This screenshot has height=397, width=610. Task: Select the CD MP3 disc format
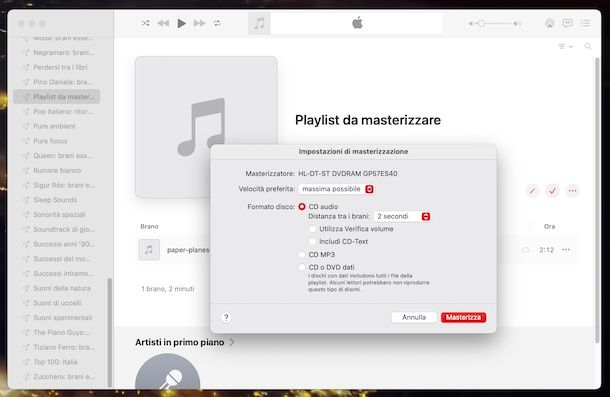tap(302, 255)
